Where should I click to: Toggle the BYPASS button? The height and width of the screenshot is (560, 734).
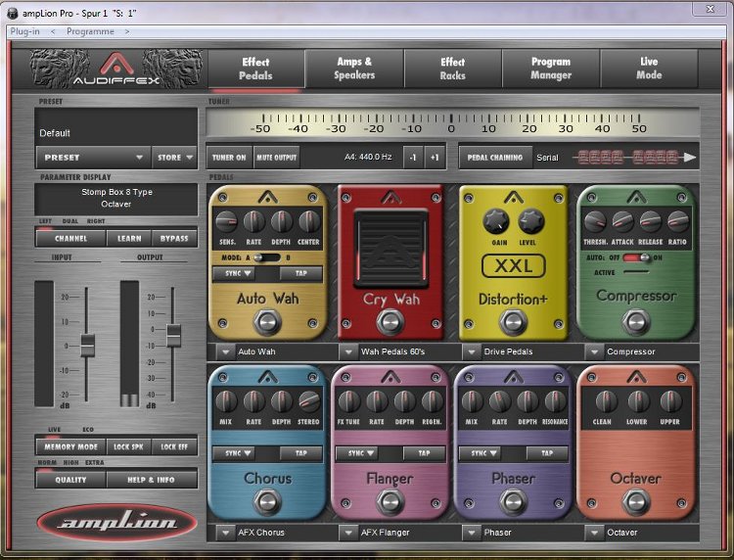coord(174,238)
